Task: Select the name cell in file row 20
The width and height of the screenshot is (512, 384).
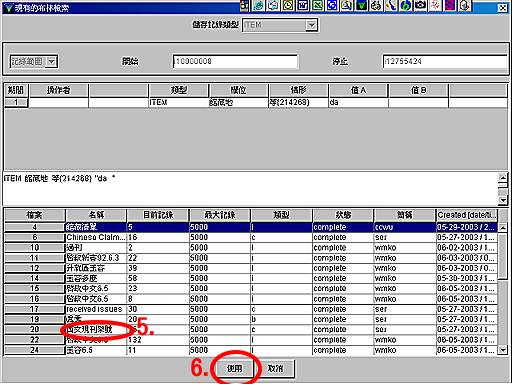Action: (96, 329)
